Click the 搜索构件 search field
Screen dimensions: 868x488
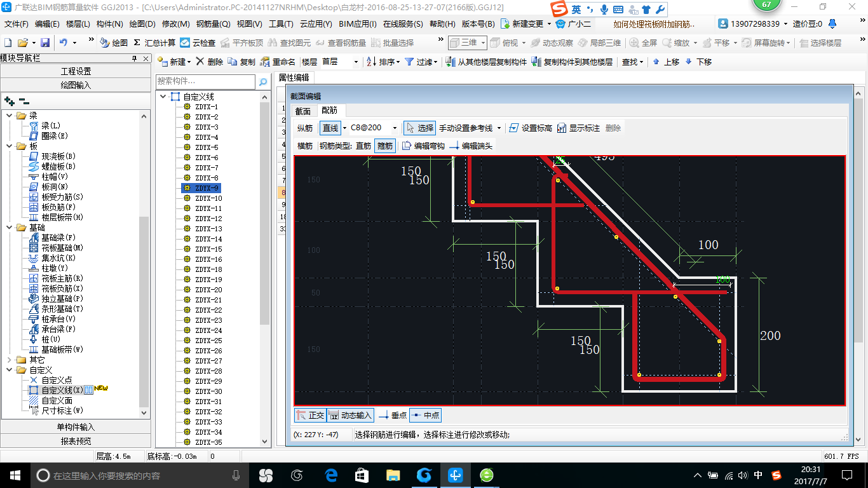206,82
